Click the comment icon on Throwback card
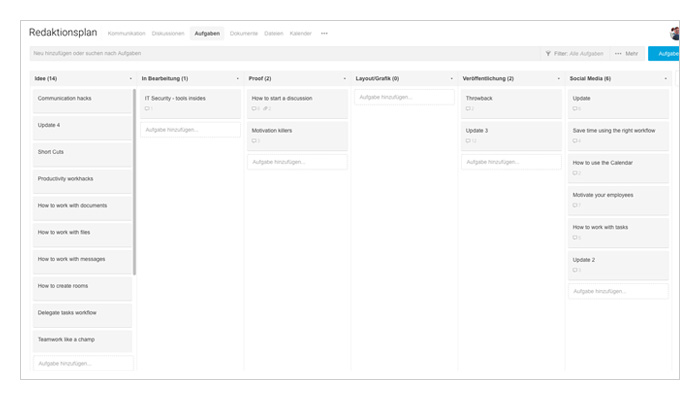This screenshot has width=700, height=399. point(468,108)
